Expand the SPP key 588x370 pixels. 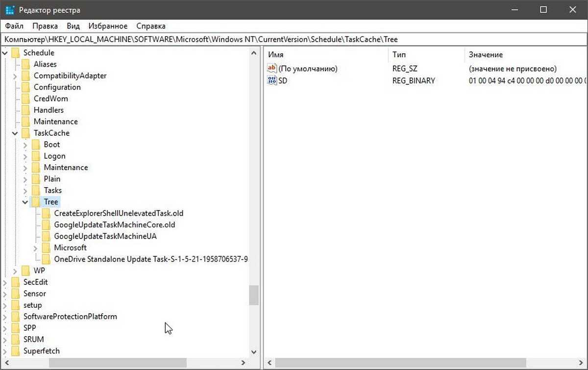(x=5, y=328)
